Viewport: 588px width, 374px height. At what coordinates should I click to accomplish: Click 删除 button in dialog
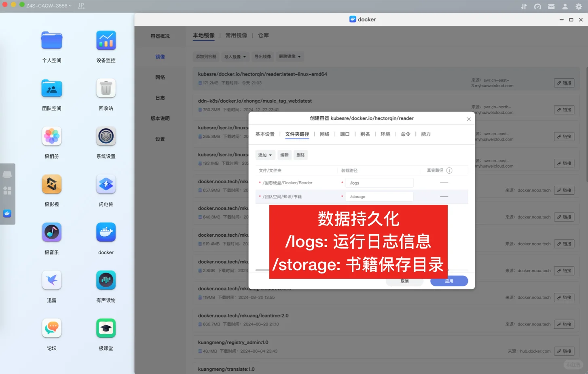pos(300,155)
